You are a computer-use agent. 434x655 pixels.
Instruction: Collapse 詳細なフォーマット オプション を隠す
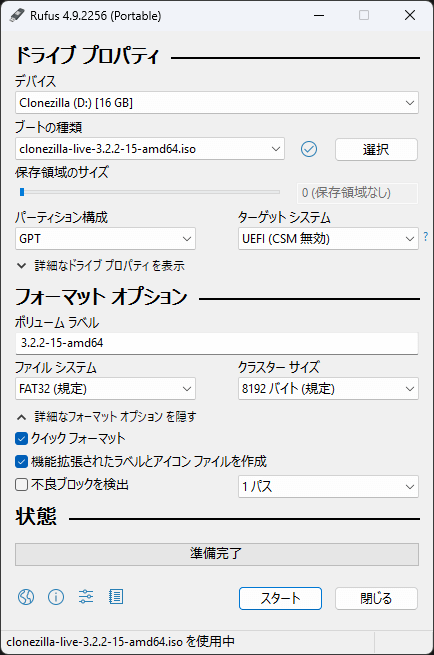tap(106, 416)
